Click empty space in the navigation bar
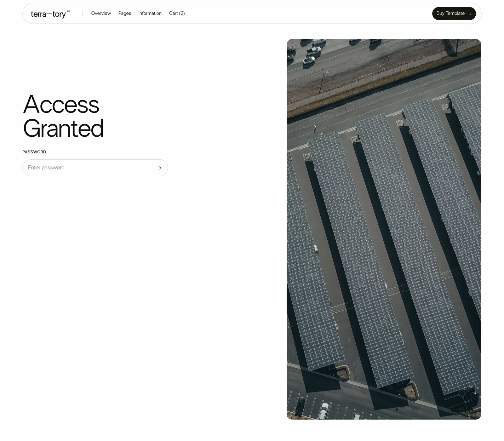 tap(299, 14)
